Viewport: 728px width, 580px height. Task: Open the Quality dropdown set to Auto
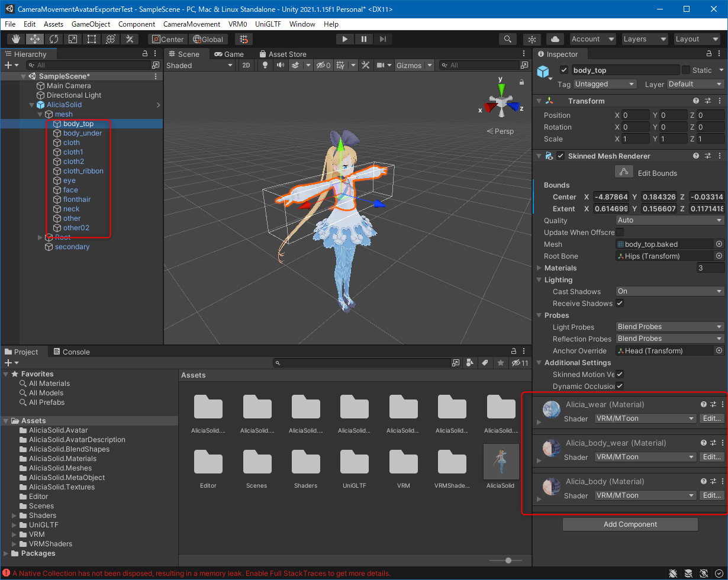click(x=669, y=220)
